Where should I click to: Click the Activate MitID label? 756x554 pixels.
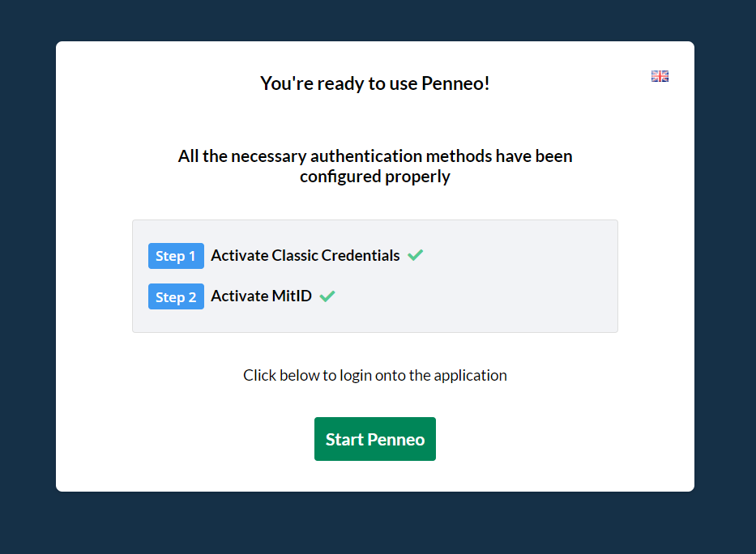coord(262,296)
